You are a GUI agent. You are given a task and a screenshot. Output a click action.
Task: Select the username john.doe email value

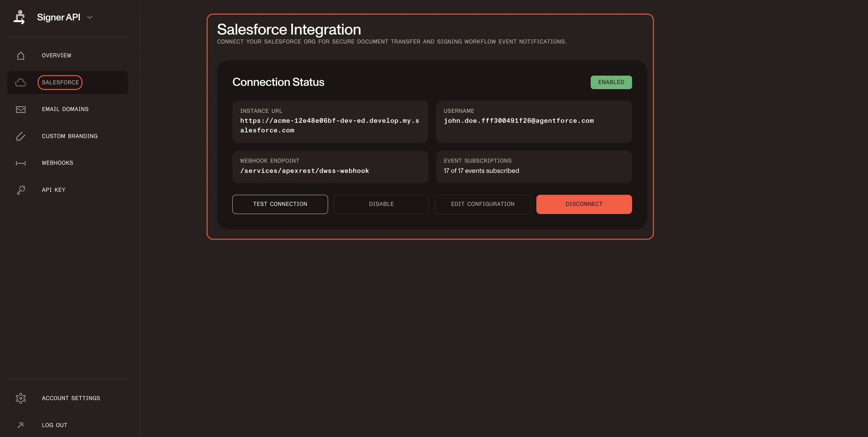click(x=519, y=121)
